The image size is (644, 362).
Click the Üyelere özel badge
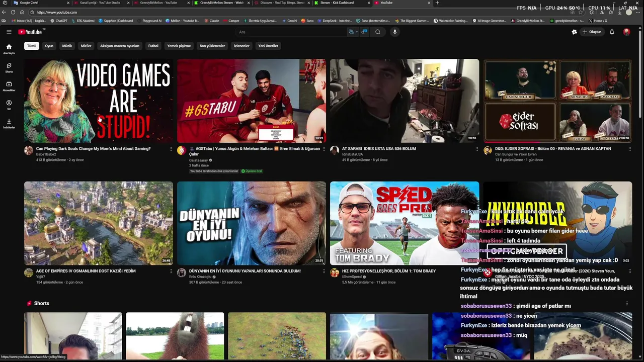(252, 171)
